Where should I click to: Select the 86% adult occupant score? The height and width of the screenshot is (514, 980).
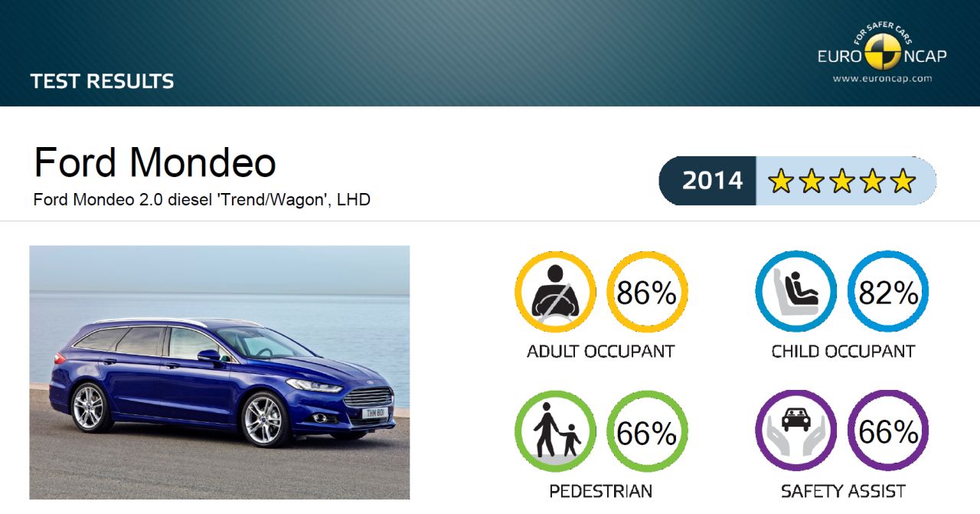point(647,292)
